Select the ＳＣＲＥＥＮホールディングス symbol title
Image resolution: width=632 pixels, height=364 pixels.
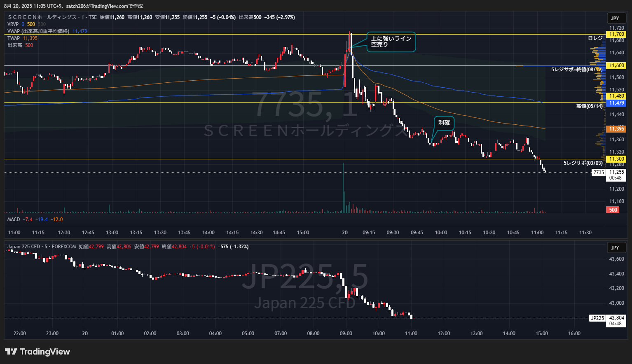point(52,17)
